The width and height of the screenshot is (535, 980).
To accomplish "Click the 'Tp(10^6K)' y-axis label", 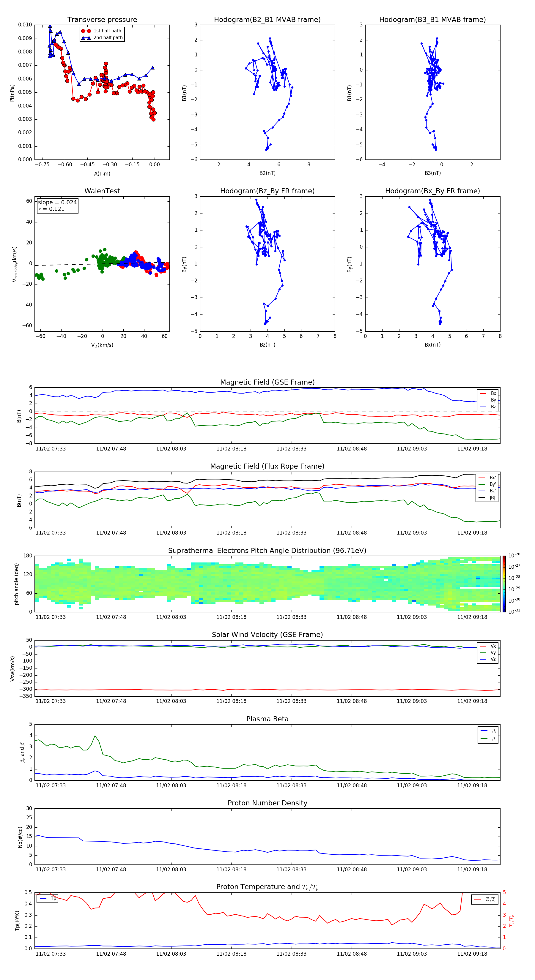I will (17, 921).
